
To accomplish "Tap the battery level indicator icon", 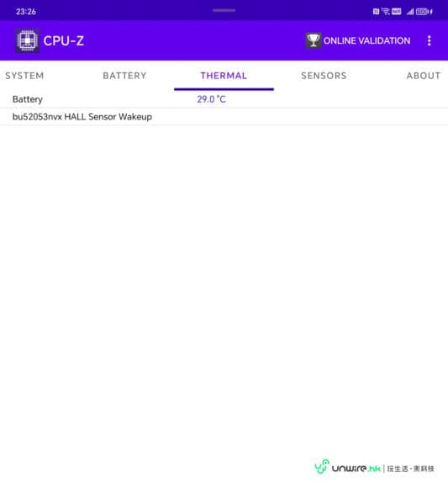I will coord(424,12).
